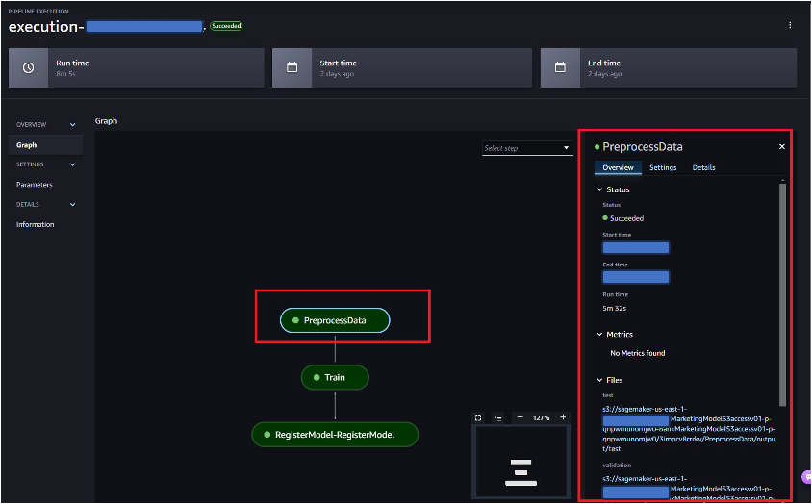Image resolution: width=812 pixels, height=504 pixels.
Task: Collapse the Metrics section in the panel
Action: pyautogui.click(x=599, y=335)
